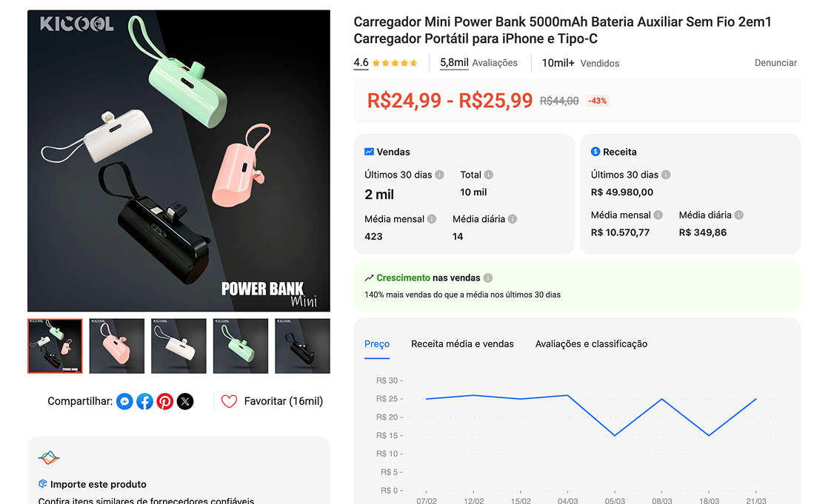Click info icon beside Crescimento nas vendas
The width and height of the screenshot is (831, 504).
pos(488,278)
